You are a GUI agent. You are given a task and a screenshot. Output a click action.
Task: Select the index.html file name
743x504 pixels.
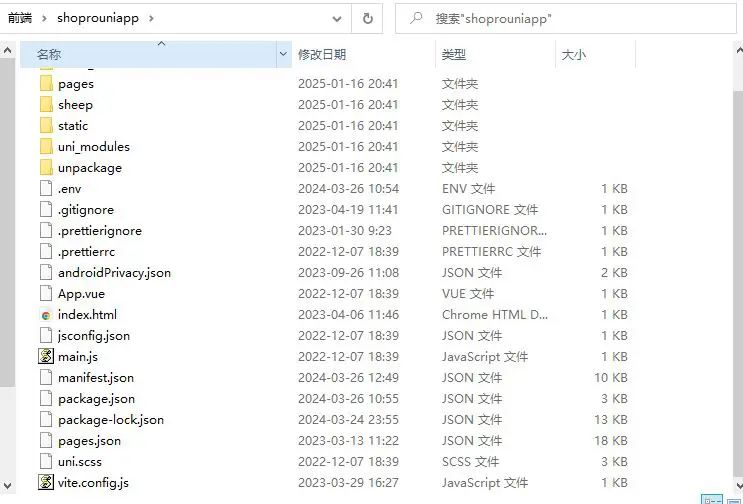click(x=87, y=315)
